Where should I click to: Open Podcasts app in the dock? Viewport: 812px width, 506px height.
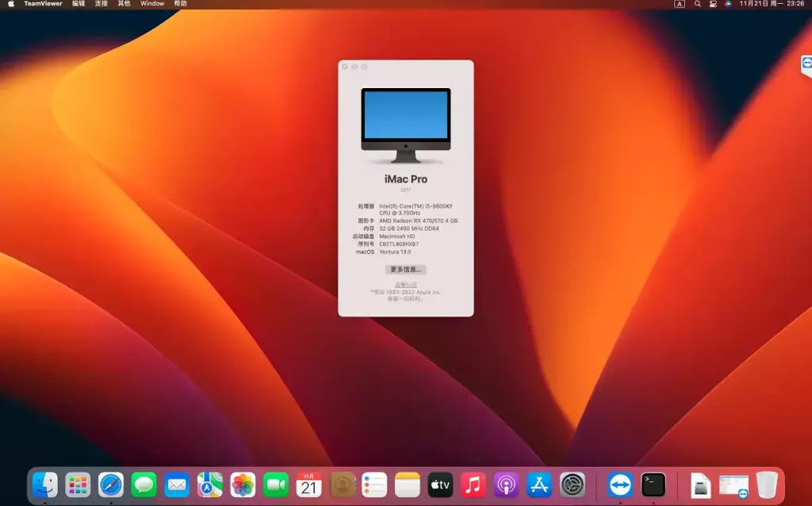(507, 485)
